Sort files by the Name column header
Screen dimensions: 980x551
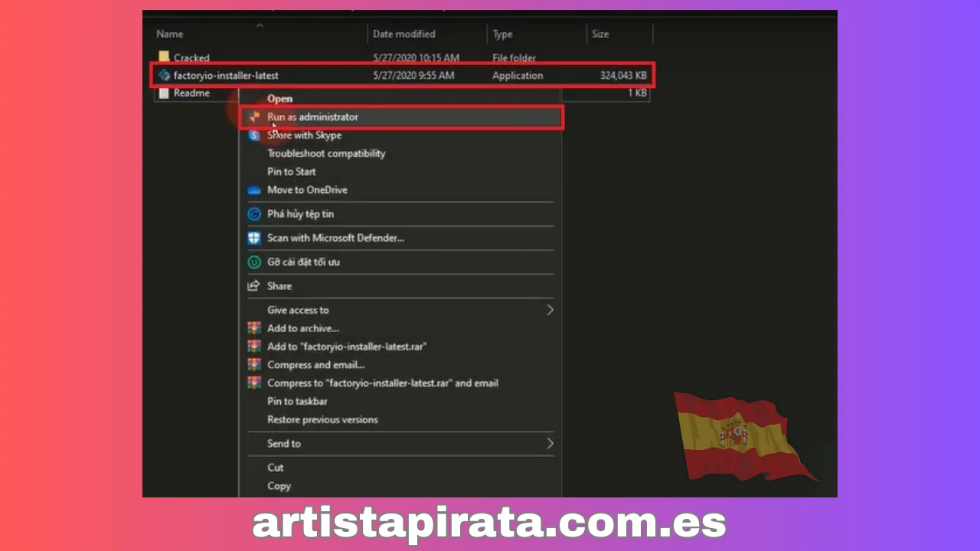coord(170,34)
